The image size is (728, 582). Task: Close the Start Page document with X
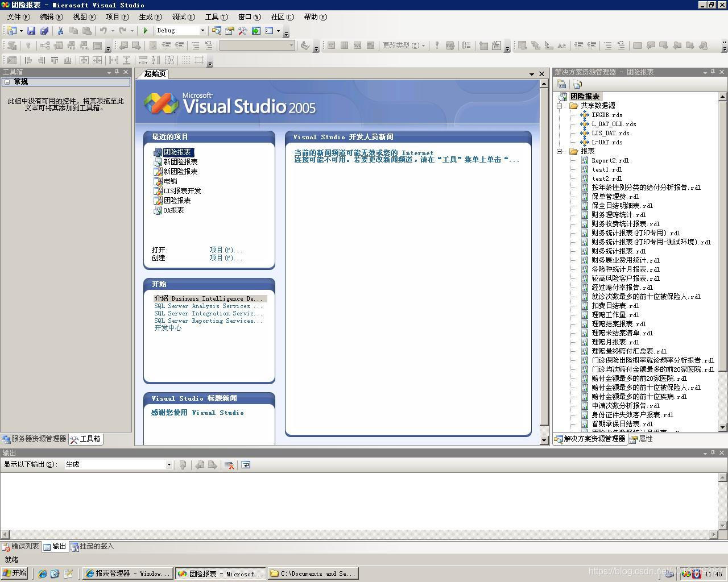541,74
